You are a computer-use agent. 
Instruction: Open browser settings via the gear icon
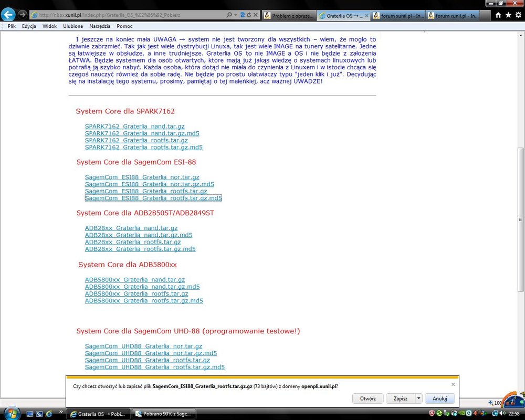[518, 15]
